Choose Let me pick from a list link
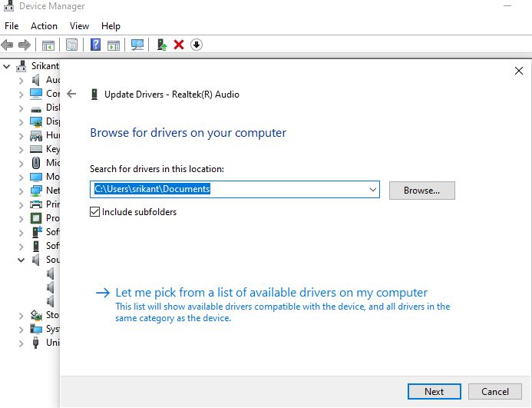Viewport: 532px width, 408px height. [x=272, y=293]
